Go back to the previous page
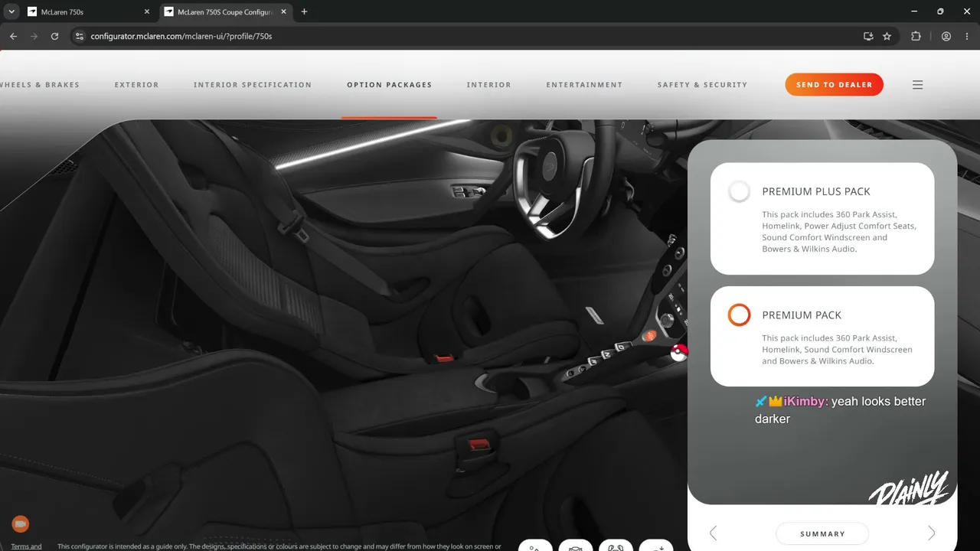Viewport: 980px width, 551px height. (x=13, y=36)
